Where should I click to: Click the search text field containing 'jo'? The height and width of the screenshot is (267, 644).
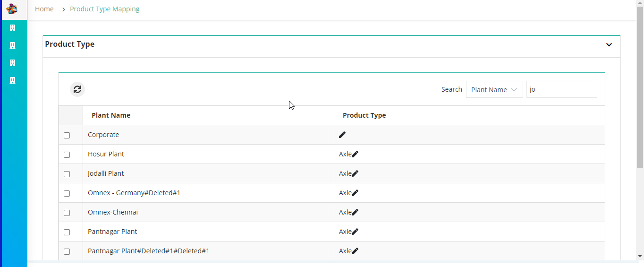tap(562, 89)
